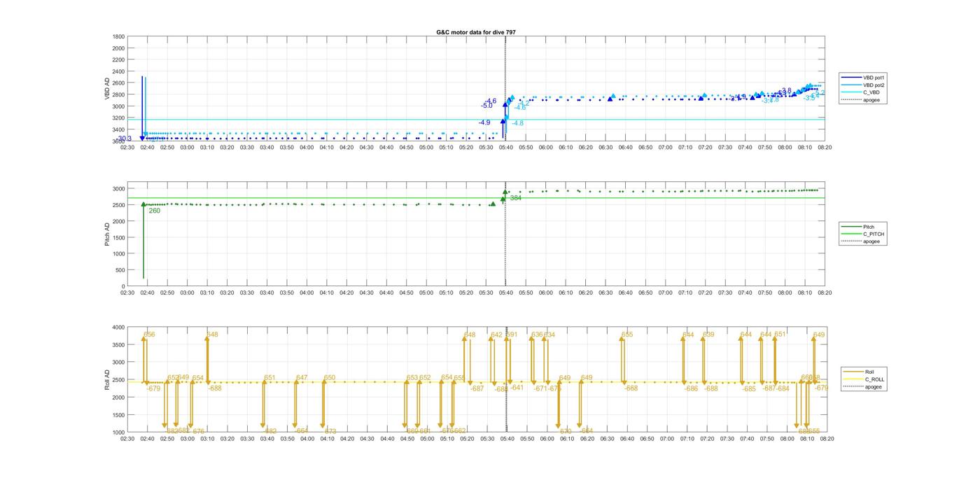Click the '500' tick on the Pitch axis
Viewport: 980px width, 485px height.
click(120, 270)
